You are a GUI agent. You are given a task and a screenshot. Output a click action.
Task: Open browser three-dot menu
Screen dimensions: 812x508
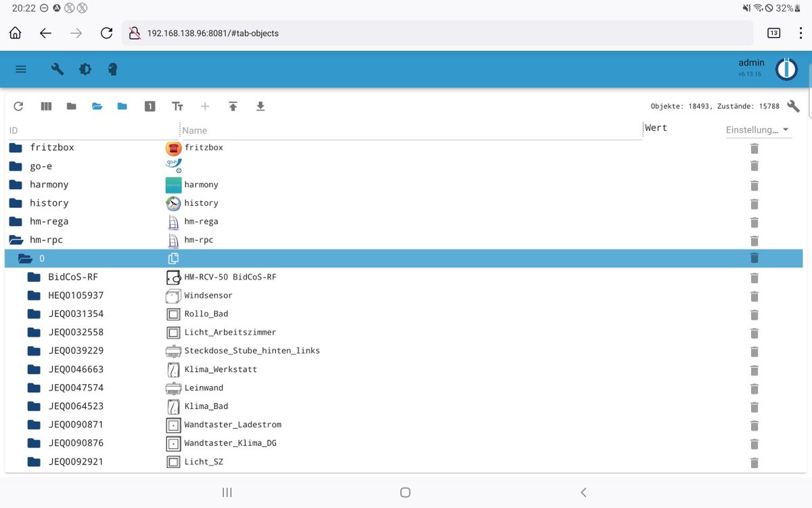click(801, 33)
